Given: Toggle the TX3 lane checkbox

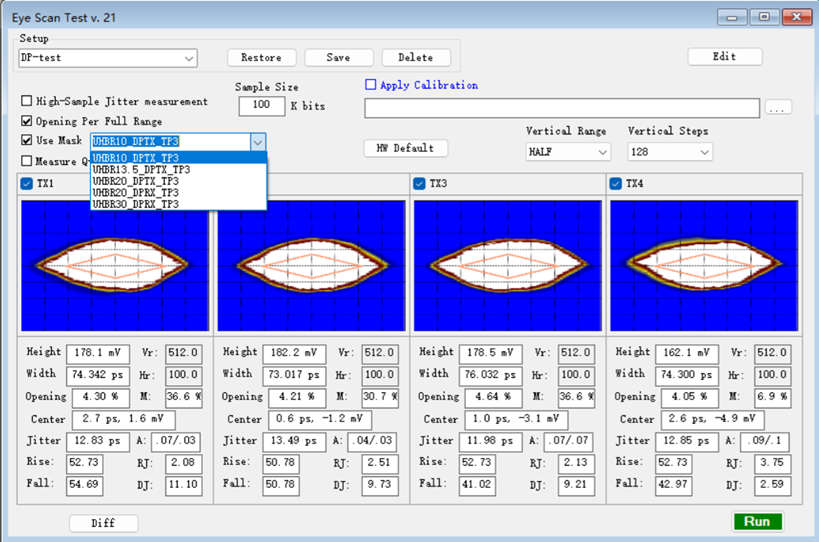Looking at the screenshot, I should (x=419, y=184).
